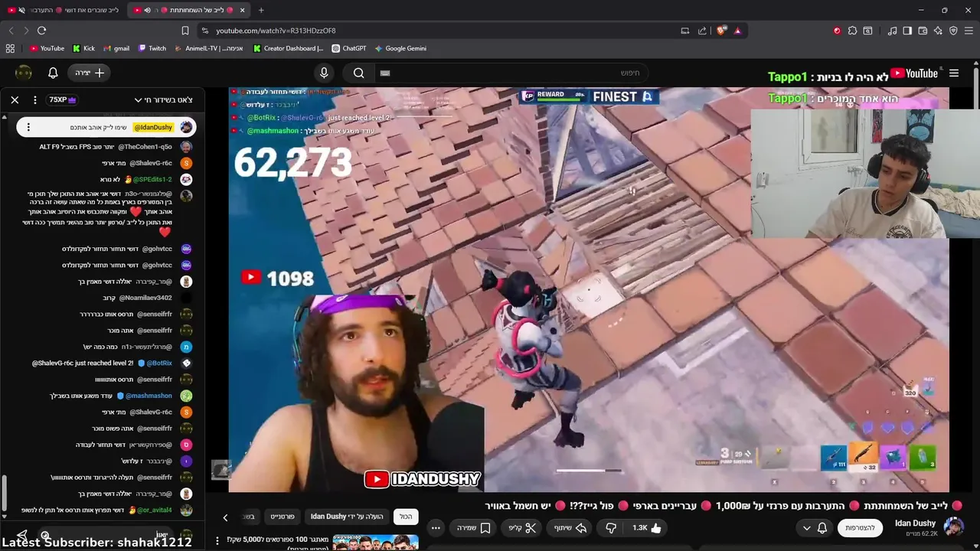
Task: Select the 'הכול' filter chip
Action: (x=406, y=517)
